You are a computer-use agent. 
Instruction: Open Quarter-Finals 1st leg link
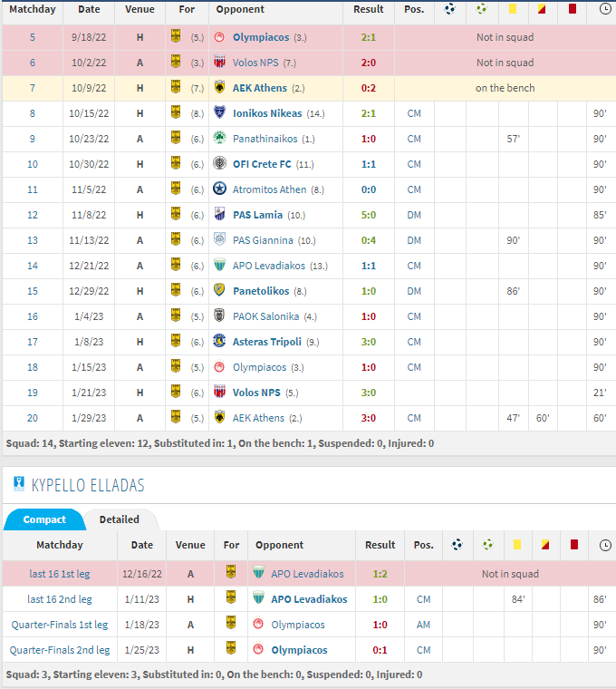pos(60,625)
